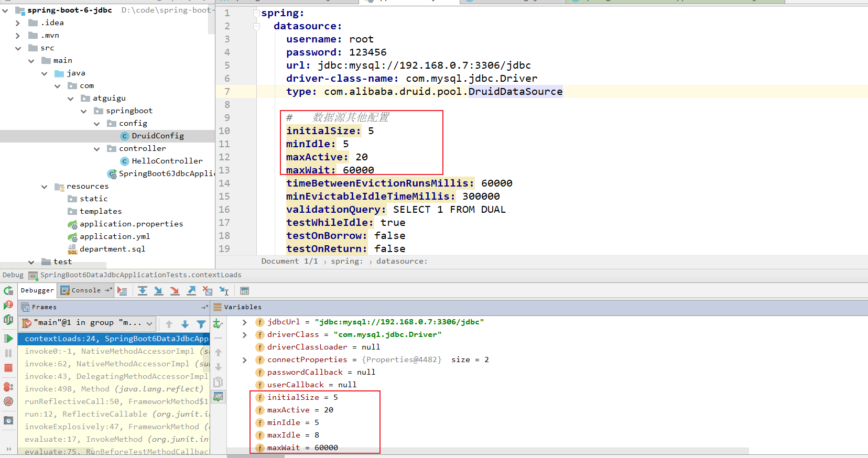Open the thread selector "main"@1 dropdown
Screen dimensions: 868x458
pyautogui.click(x=88, y=323)
